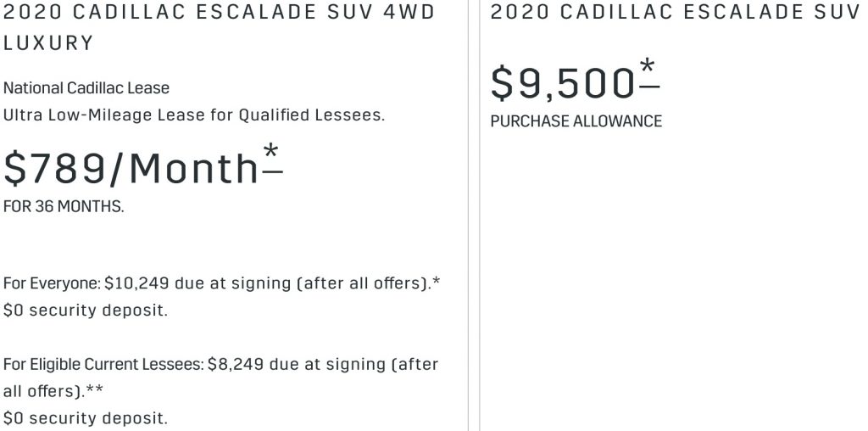Select the Ultra Low-Mileage Lease for Qualified Lessees text
868x431 pixels.
pyautogui.click(x=194, y=115)
